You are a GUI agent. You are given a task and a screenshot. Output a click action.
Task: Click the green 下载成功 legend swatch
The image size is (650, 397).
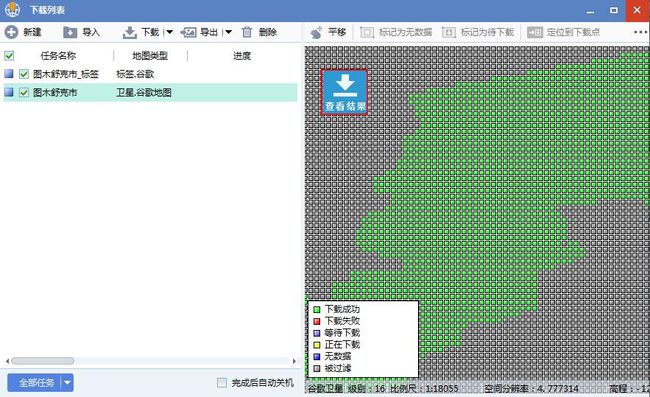(317, 310)
